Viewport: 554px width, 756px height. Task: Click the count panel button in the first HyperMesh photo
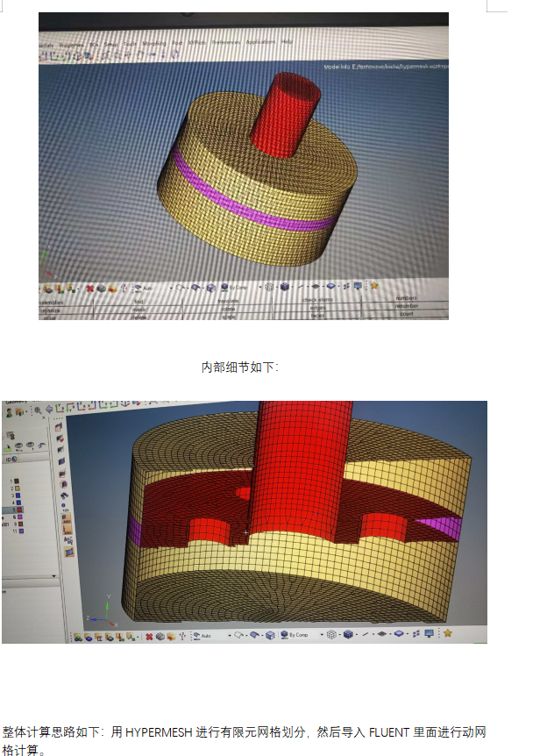pyautogui.click(x=407, y=313)
